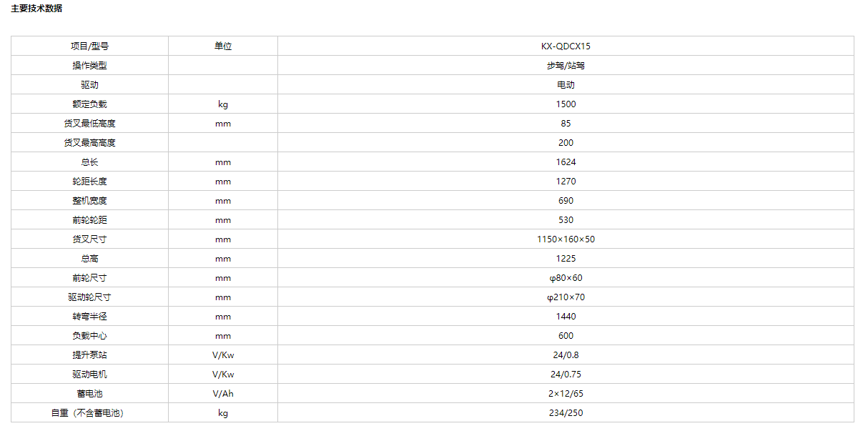
Task: Select the 项目/型号 header cell
Action: point(89,46)
